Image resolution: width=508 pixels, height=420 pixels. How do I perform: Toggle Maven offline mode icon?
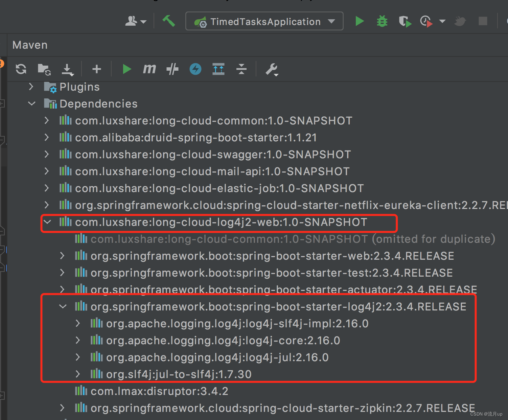(172, 69)
